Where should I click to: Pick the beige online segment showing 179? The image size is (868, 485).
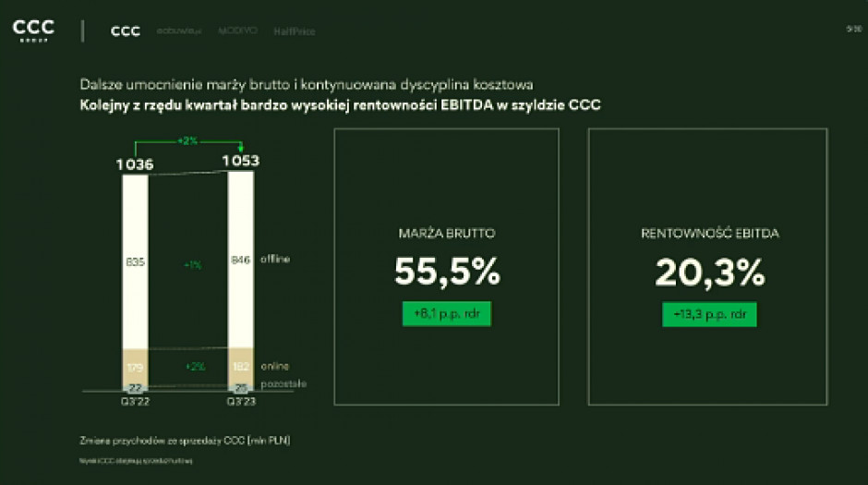135,367
